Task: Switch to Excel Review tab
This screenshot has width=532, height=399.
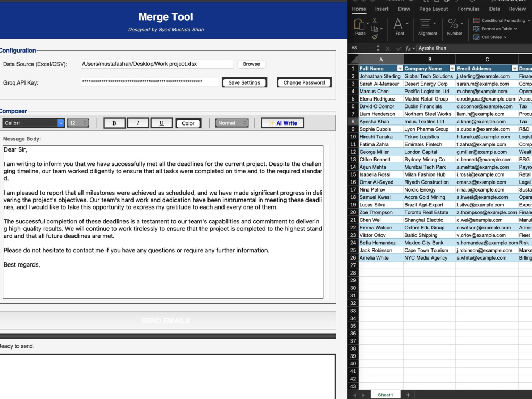Action: point(517,9)
